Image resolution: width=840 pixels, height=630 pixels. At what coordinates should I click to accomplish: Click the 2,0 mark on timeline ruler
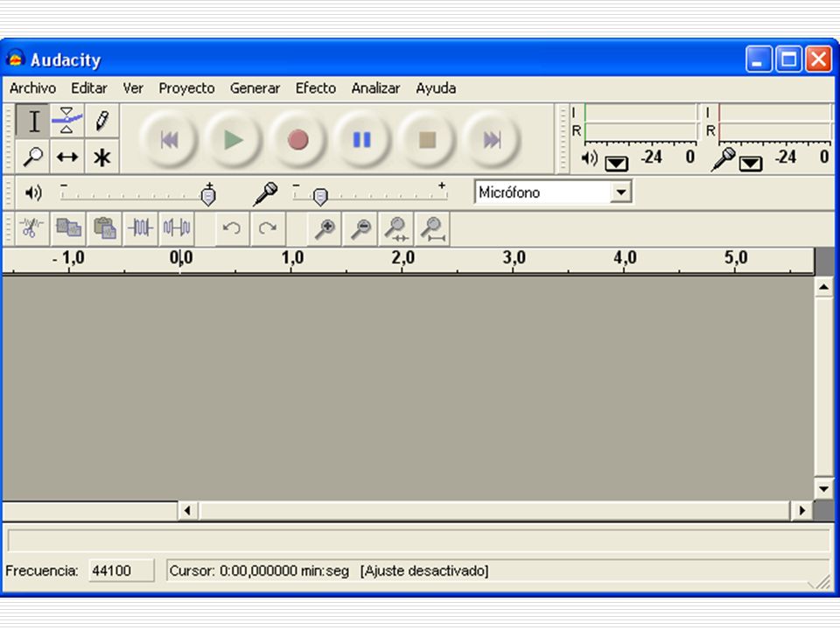click(402, 257)
